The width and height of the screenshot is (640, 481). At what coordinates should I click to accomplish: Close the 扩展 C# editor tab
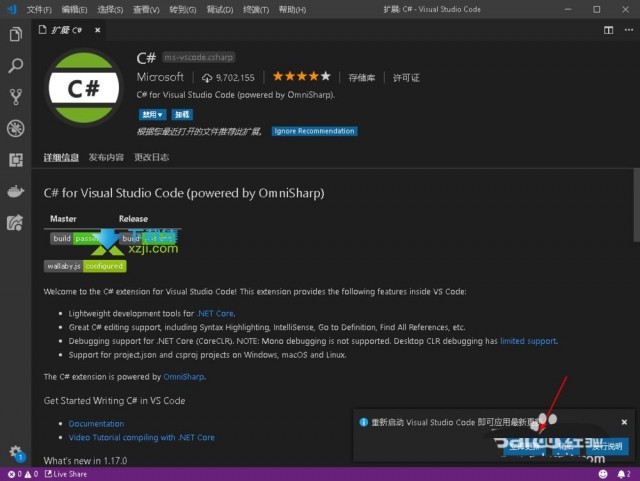98,30
